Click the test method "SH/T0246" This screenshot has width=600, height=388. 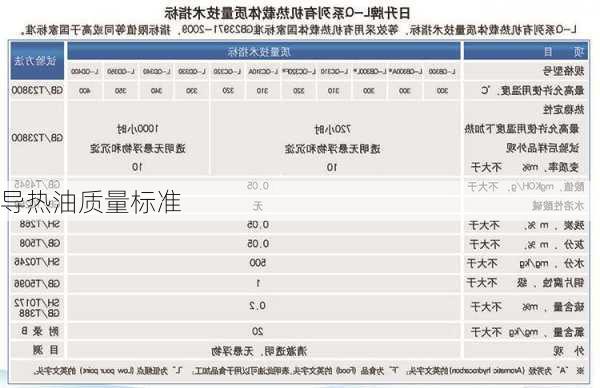pyautogui.click(x=37, y=262)
